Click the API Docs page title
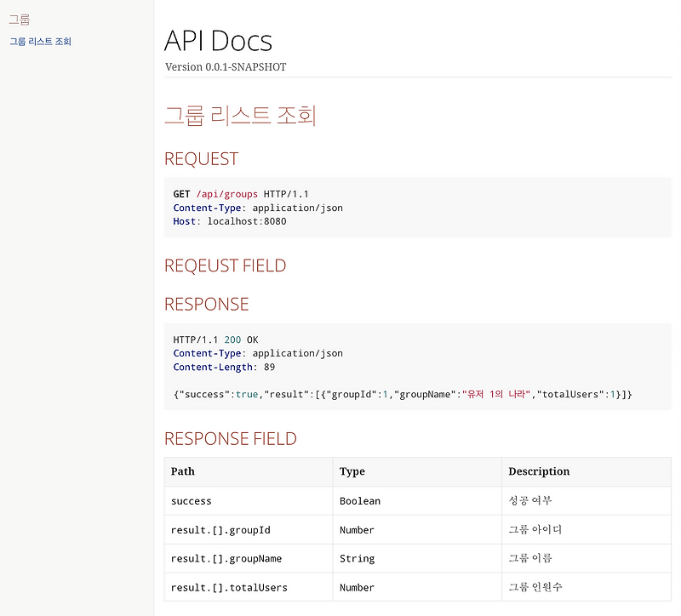Viewport: 681px width, 616px height. point(218,41)
